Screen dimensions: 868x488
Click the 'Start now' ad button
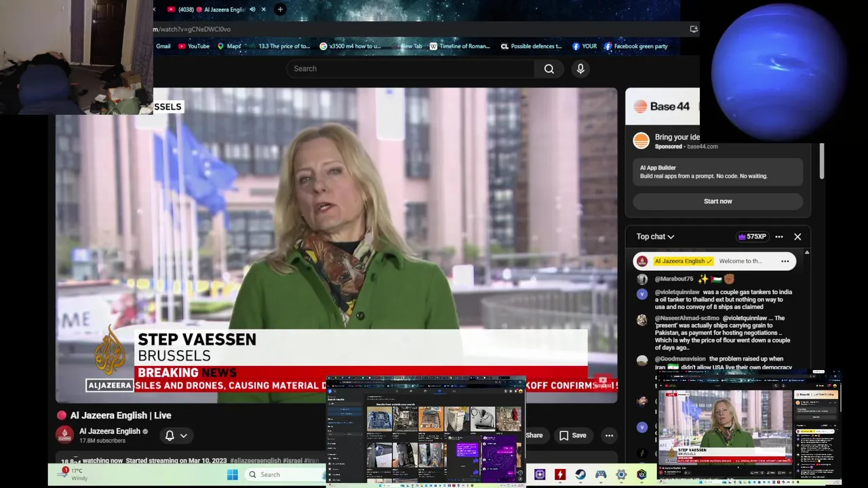717,201
